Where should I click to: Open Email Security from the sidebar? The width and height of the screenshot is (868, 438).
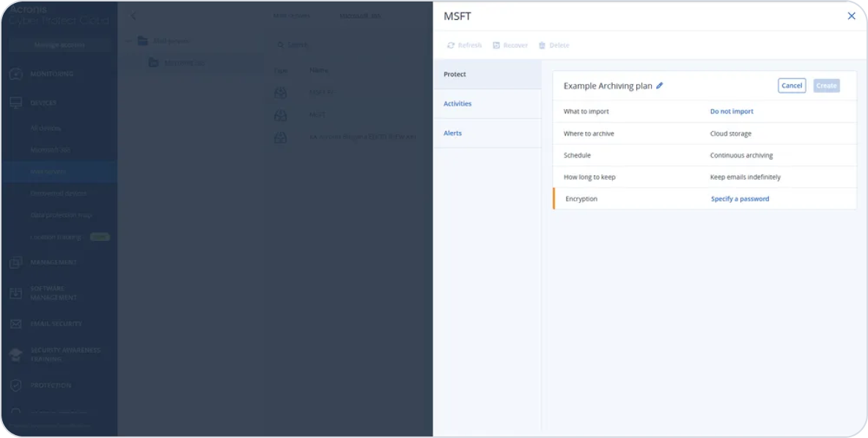(15, 324)
